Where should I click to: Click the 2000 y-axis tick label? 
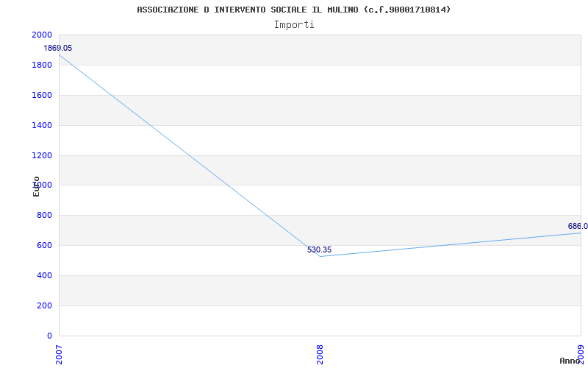pos(42,35)
